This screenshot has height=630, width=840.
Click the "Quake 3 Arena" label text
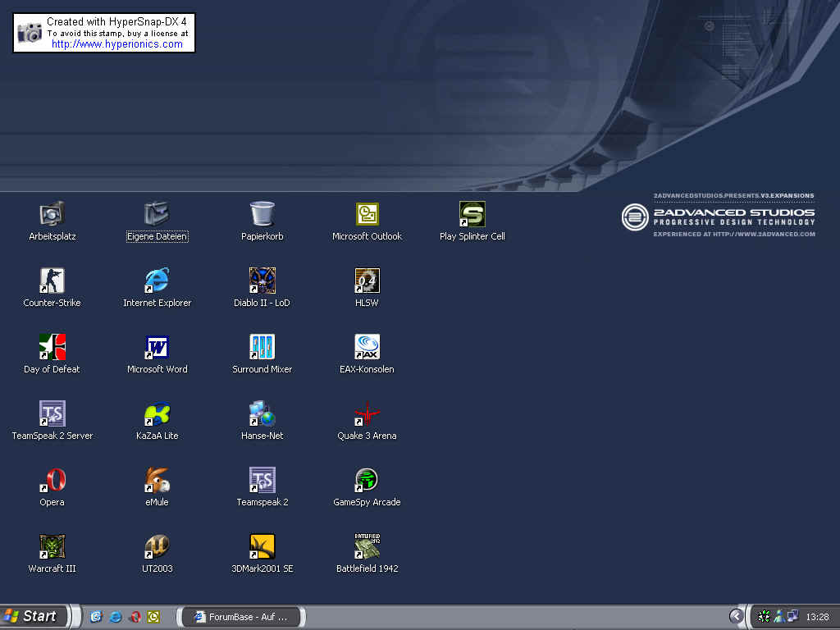(367, 436)
